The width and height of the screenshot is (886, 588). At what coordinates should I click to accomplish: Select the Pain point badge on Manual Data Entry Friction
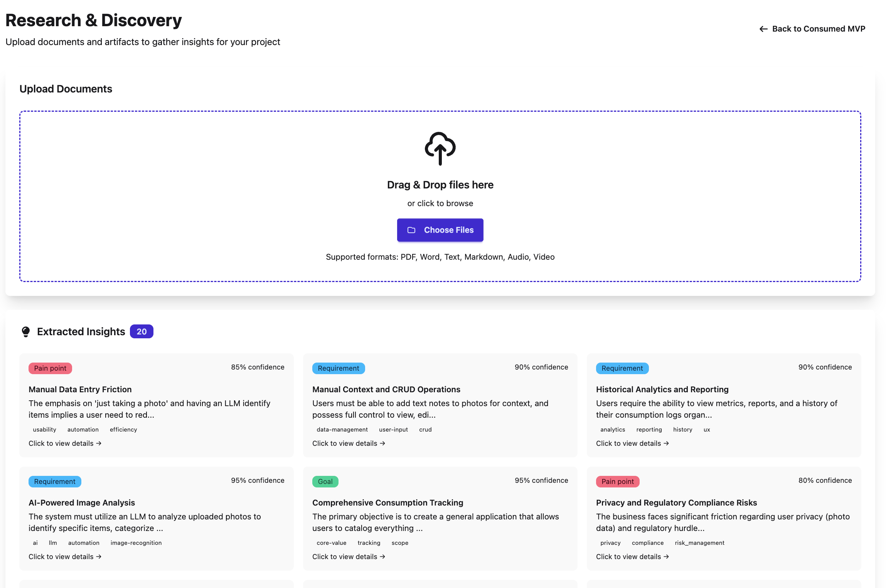click(x=50, y=368)
